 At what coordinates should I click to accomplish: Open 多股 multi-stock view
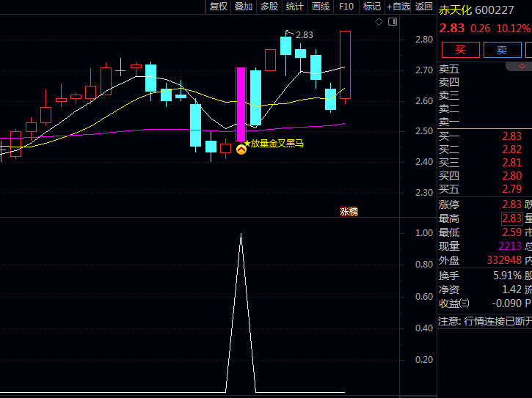pos(269,7)
